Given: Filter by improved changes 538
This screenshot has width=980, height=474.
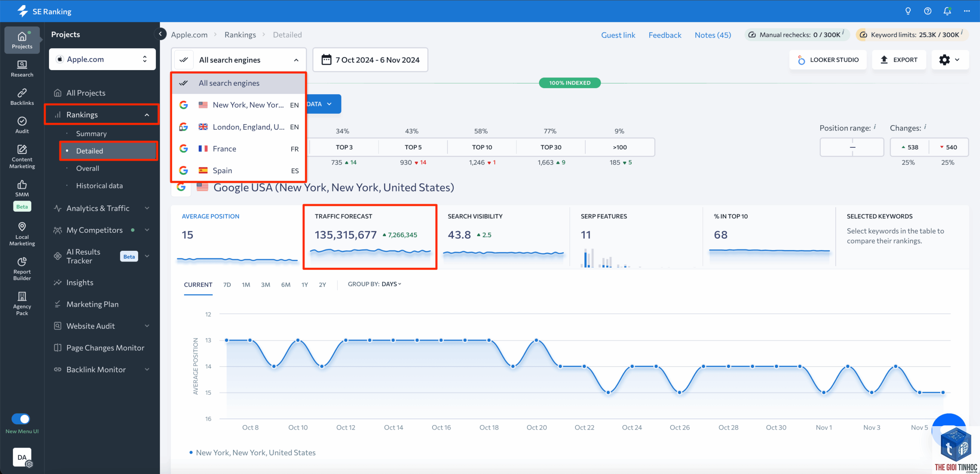Looking at the screenshot, I should coord(910,147).
